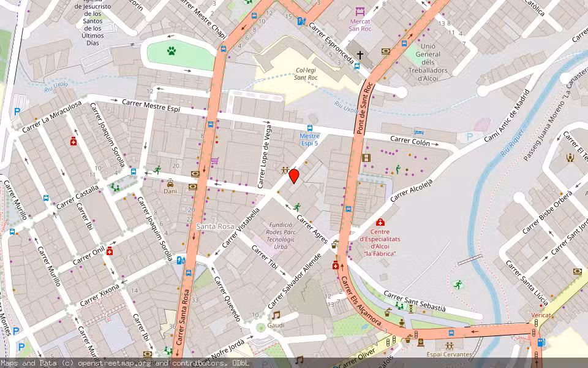Select the church cross icon beside Carrer Espronceda

360,54
